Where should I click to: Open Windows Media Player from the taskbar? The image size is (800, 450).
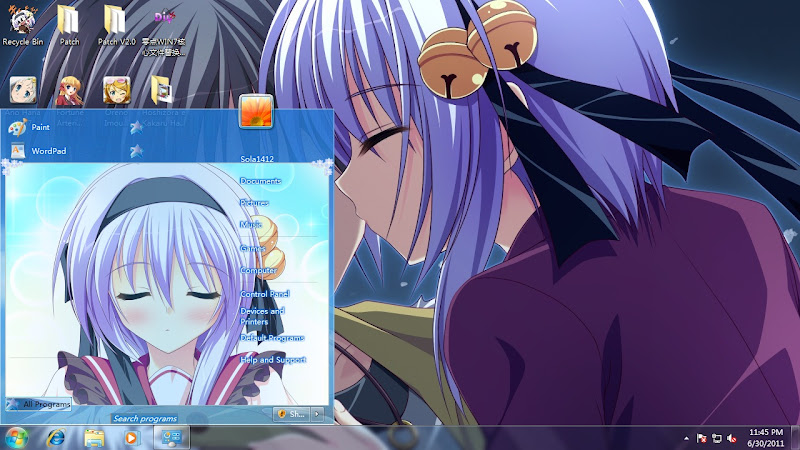pos(132,438)
